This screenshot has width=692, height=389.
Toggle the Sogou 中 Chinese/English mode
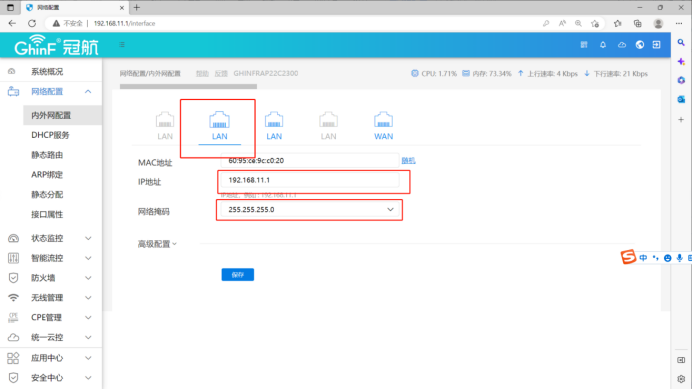pos(643,258)
